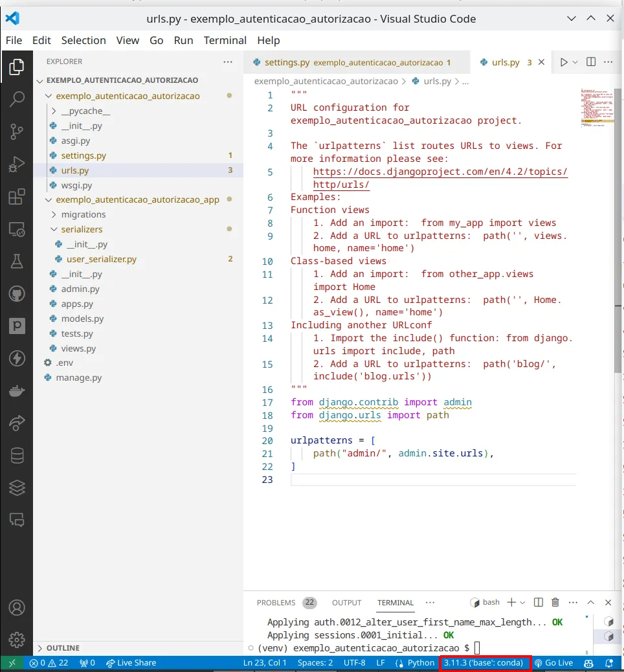Open the Manage gear menu
624x672 pixels.
[x=17, y=640]
